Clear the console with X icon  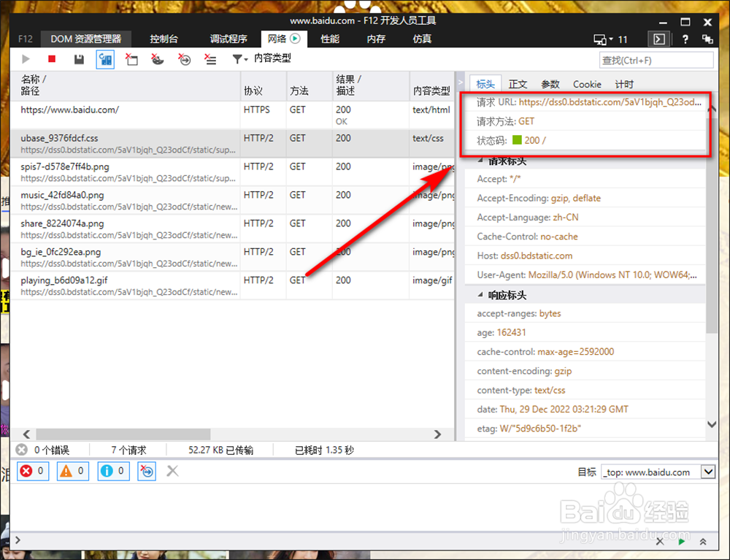pyautogui.click(x=172, y=471)
